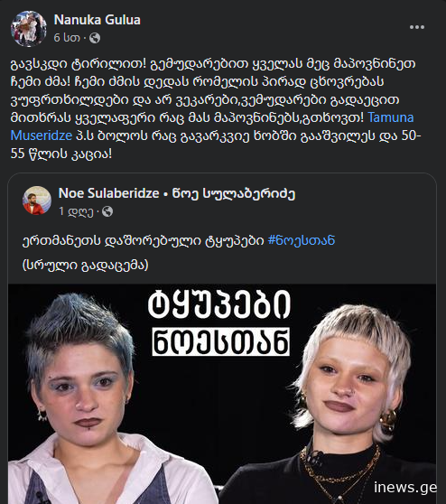Click the გავსკდი ტირილით opening post text
446x504 pixels.
point(78,63)
